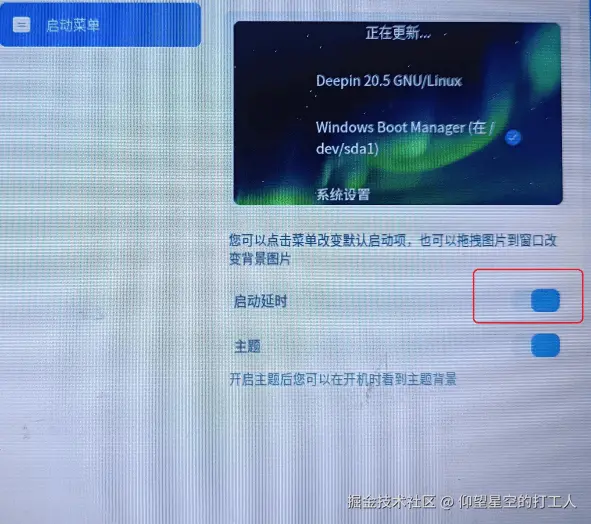This screenshot has width=591, height=524.
Task: Toggle the 主题 switch
Action: [x=537, y=345]
